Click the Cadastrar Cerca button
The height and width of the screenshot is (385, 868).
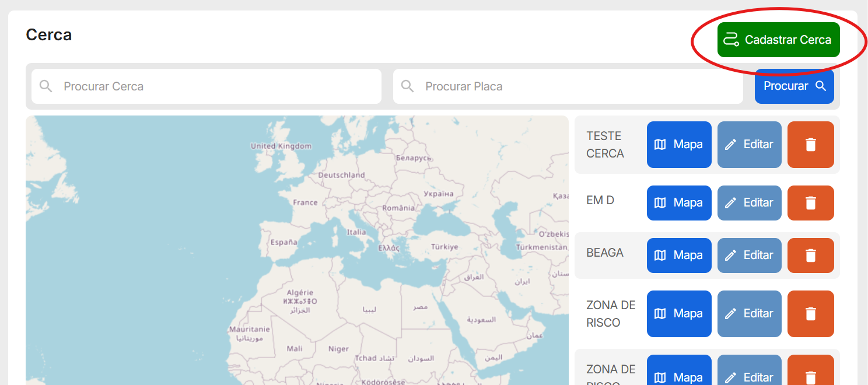(778, 40)
